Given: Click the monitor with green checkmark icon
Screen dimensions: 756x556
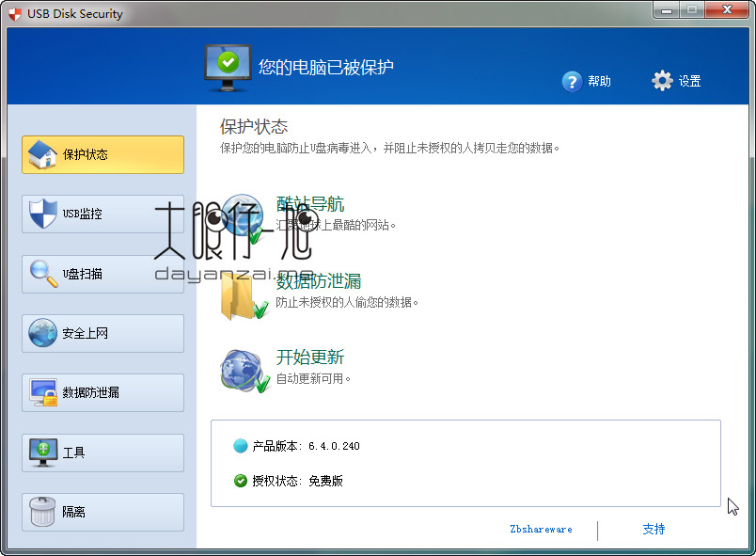Looking at the screenshot, I should [x=228, y=68].
